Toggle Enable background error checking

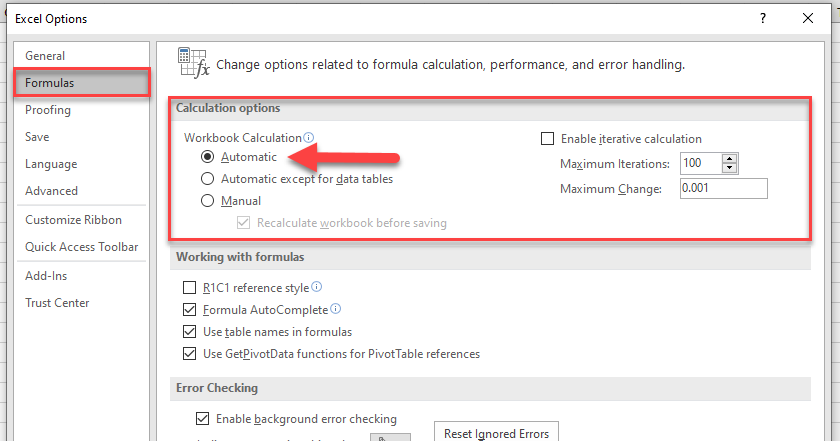pos(202,418)
